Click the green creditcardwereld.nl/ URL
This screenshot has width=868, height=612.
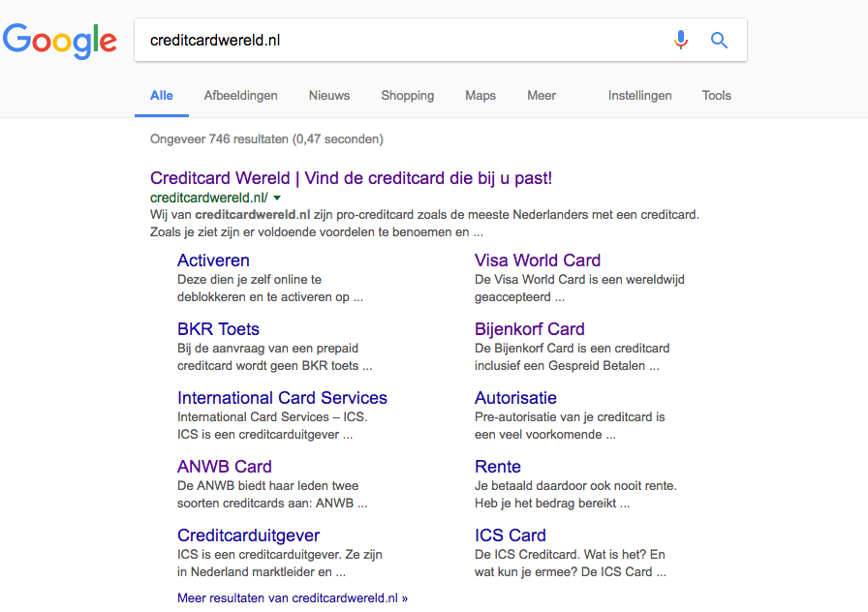(208, 198)
